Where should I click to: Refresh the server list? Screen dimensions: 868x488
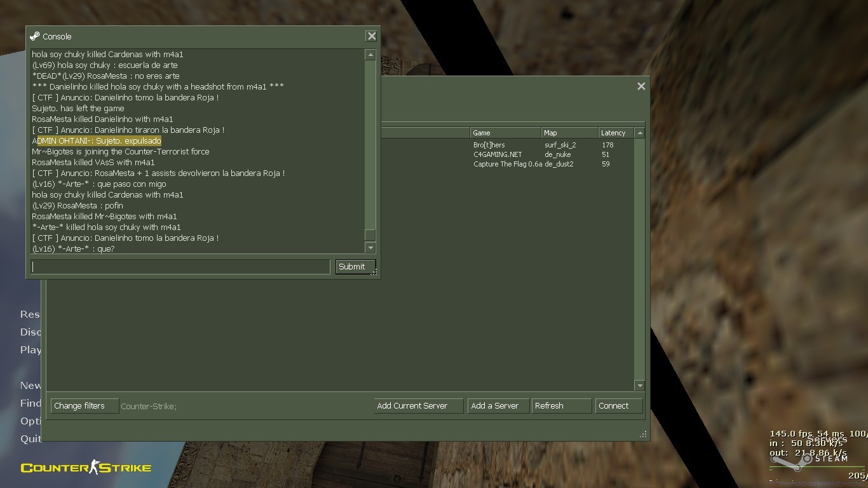pyautogui.click(x=561, y=406)
